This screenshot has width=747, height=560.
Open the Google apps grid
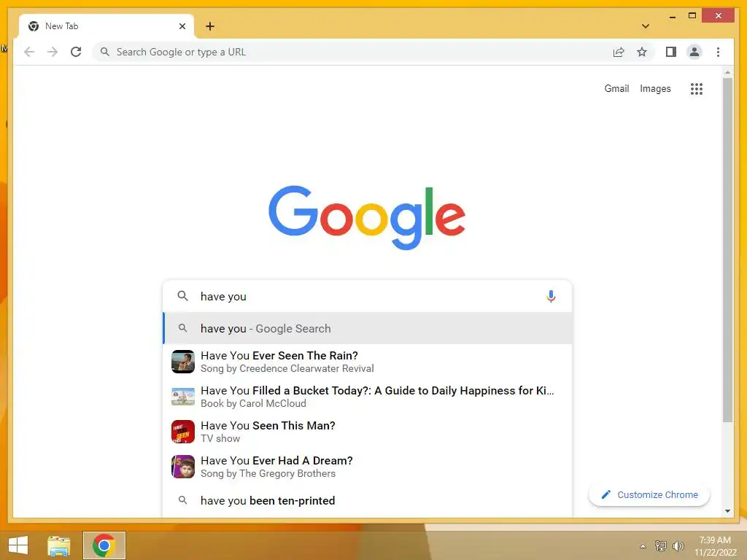[x=697, y=88]
